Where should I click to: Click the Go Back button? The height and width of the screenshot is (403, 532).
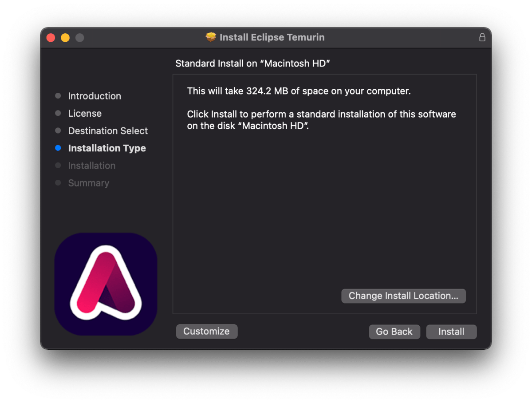coord(394,332)
